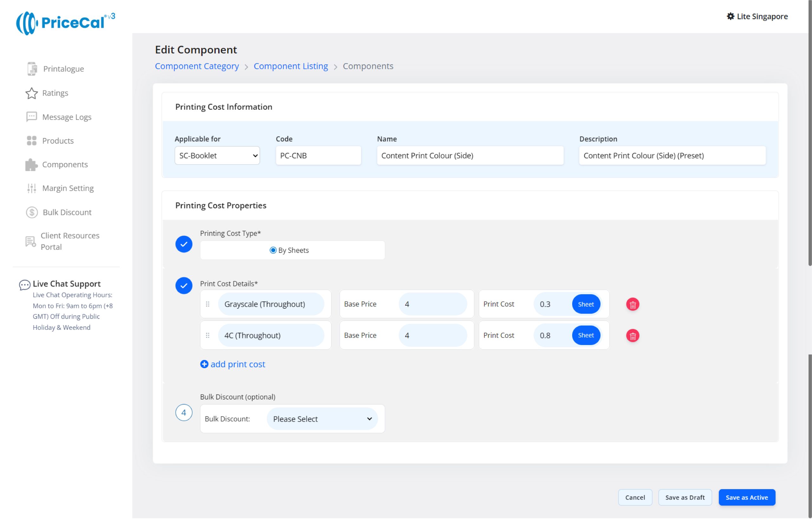The image size is (812, 519).
Task: Click the Printalogue sidebar icon
Action: tap(32, 69)
